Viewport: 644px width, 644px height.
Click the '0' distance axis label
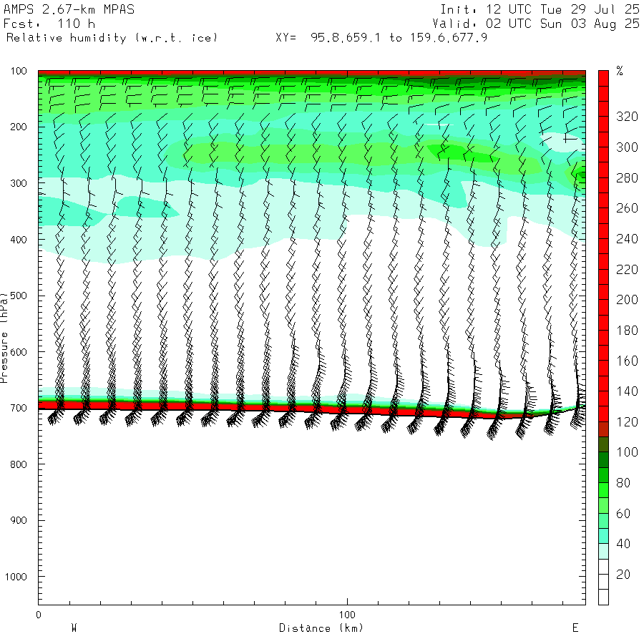pos(39,615)
